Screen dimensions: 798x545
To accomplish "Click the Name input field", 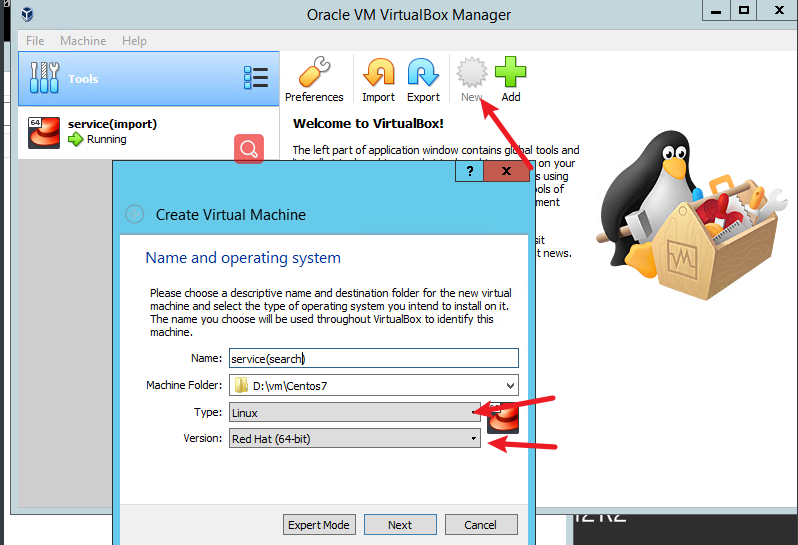I will pyautogui.click(x=374, y=358).
